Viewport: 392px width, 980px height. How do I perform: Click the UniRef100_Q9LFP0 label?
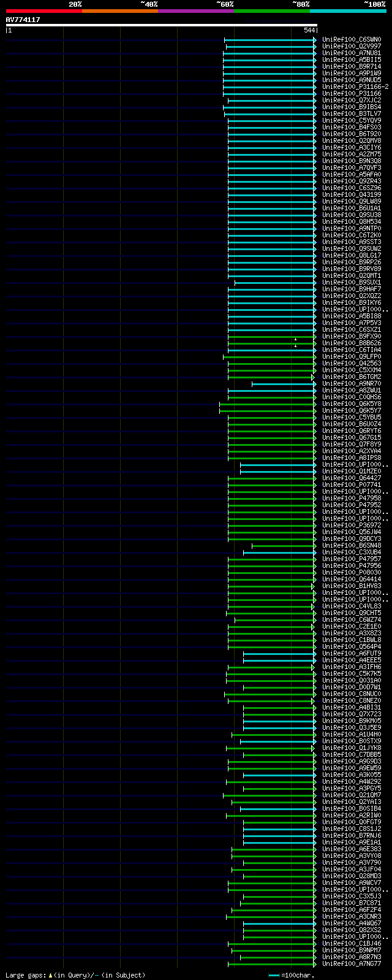(352, 357)
